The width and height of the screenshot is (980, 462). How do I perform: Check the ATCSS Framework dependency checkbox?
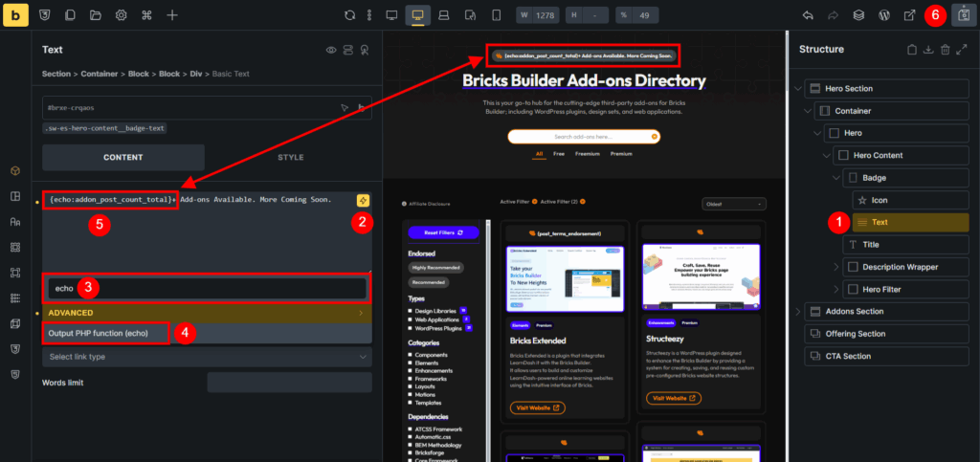pos(411,429)
